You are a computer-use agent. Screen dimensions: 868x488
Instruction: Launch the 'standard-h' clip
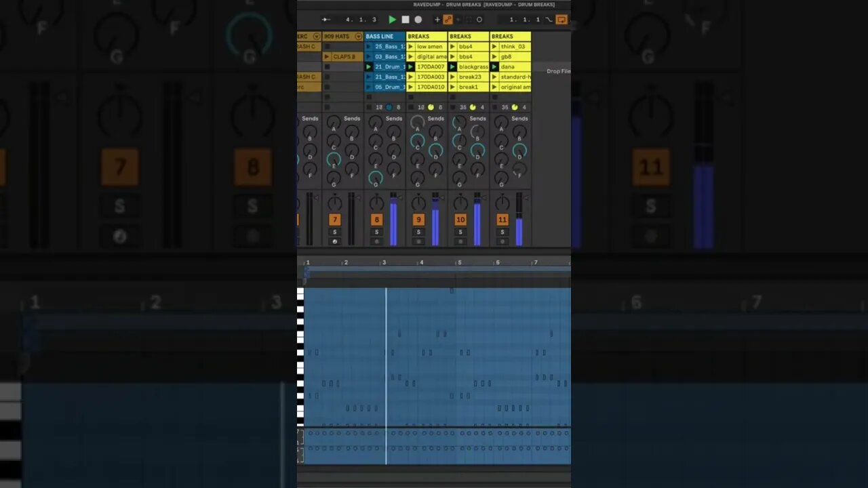point(494,77)
